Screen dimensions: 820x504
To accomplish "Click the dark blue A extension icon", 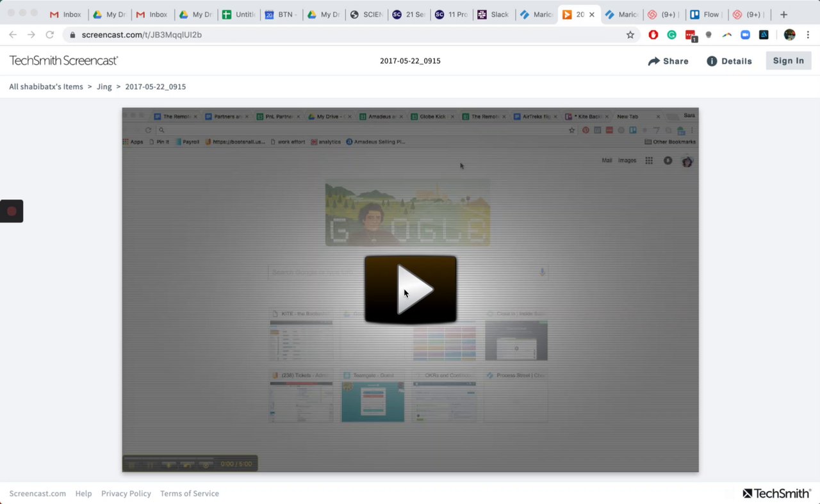I will (764, 35).
